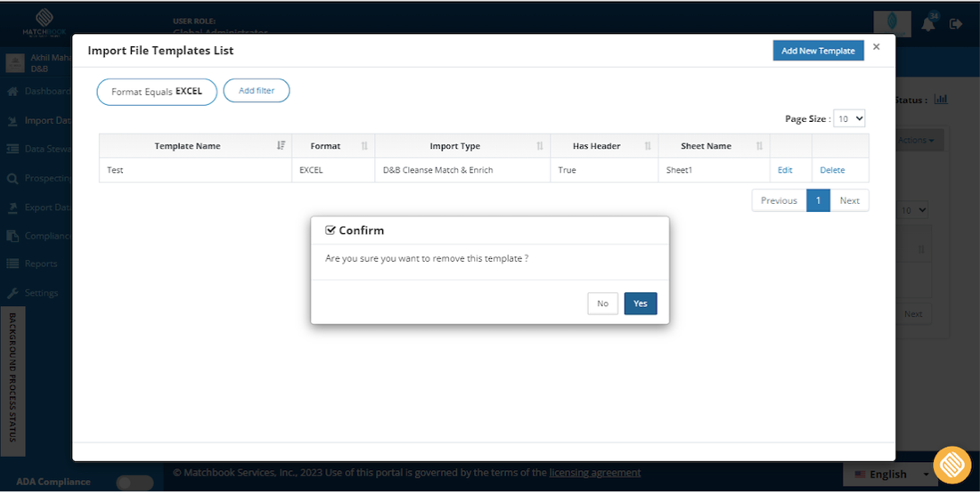This screenshot has height=495, width=980.
Task: Click the Settings wrench icon in sidebar
Action: [x=12, y=293]
